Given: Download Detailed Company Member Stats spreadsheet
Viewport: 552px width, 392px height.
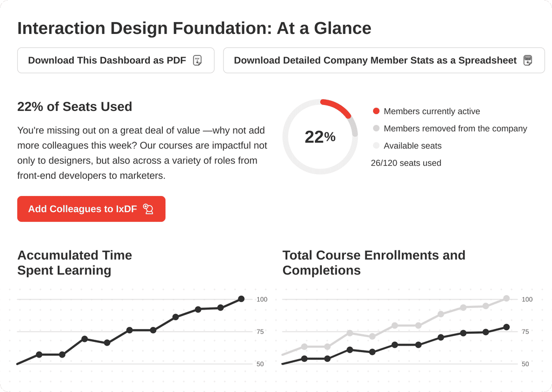Looking at the screenshot, I should point(375,60).
